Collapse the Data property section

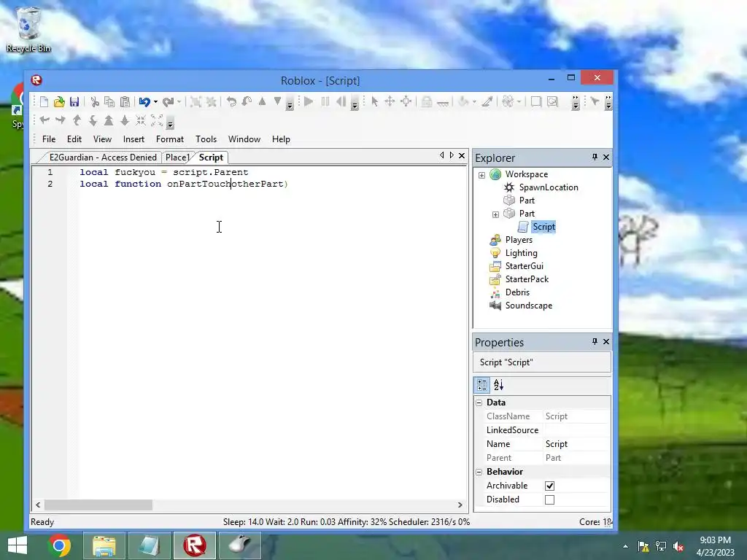[479, 402]
